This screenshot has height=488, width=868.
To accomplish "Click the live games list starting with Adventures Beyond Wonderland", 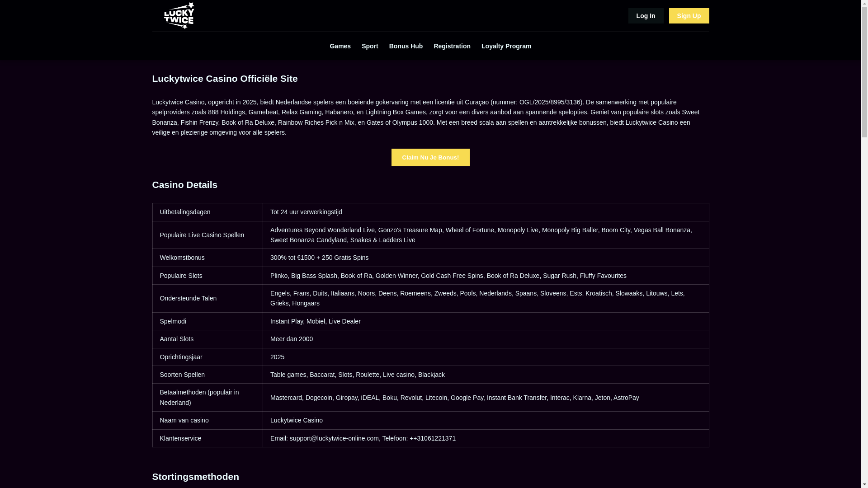I will [x=486, y=235].
